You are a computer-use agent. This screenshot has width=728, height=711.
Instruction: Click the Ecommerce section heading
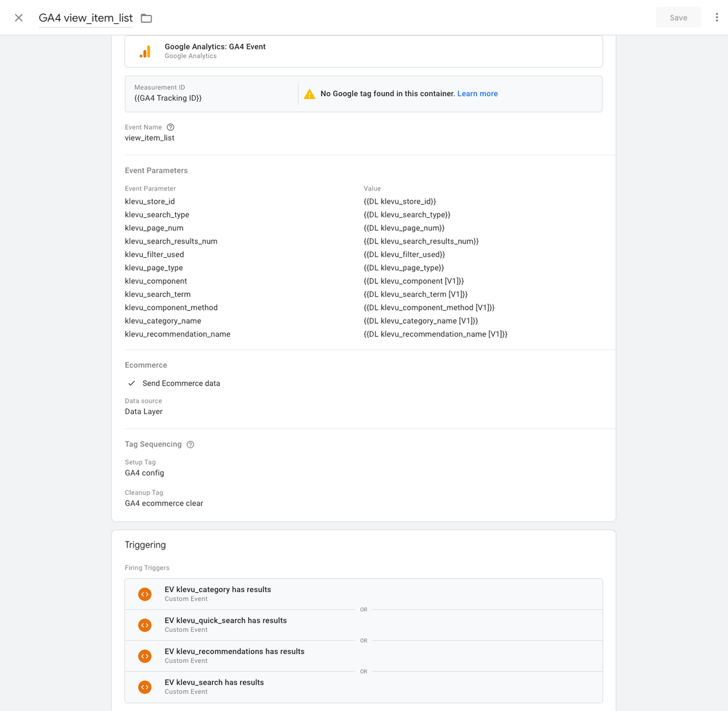coord(146,365)
